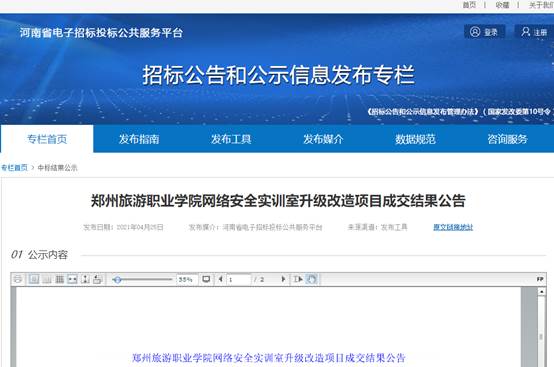
Task: Open the 原文链接地址 link
Action: click(x=453, y=227)
